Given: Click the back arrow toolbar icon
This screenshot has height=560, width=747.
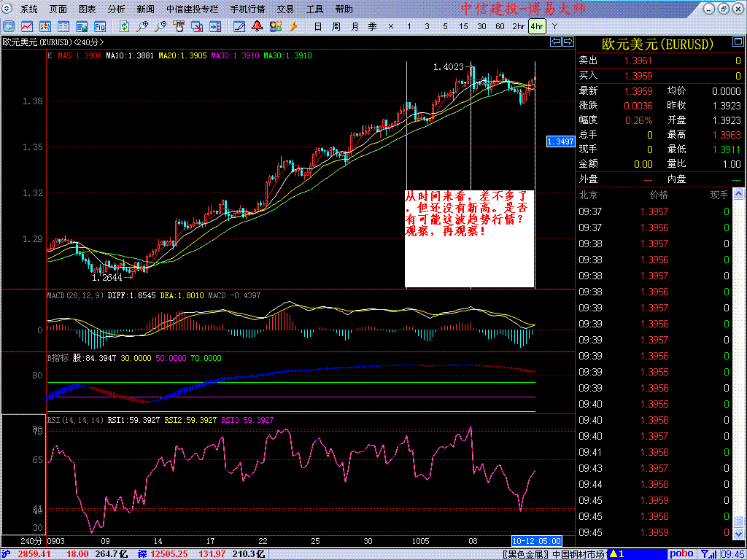Looking at the screenshot, I should (9, 26).
